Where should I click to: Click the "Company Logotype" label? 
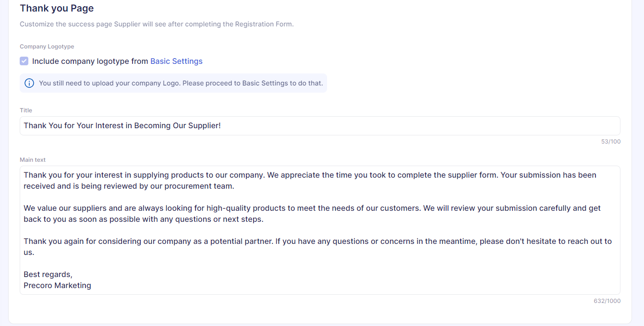click(47, 47)
